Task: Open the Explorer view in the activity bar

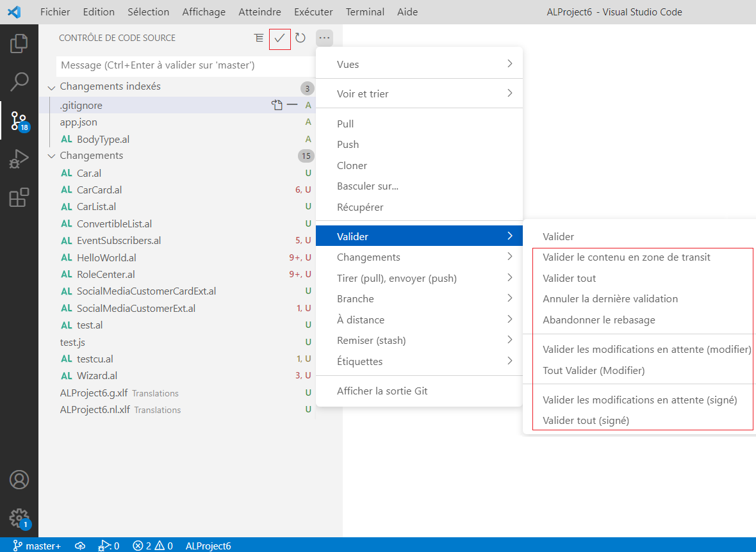Action: (x=19, y=44)
